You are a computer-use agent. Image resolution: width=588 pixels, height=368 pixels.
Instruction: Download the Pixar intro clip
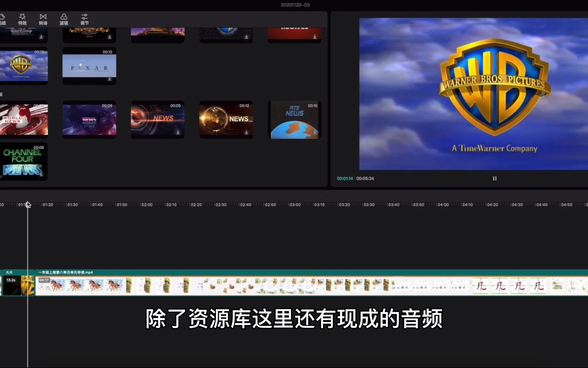pyautogui.click(x=109, y=79)
